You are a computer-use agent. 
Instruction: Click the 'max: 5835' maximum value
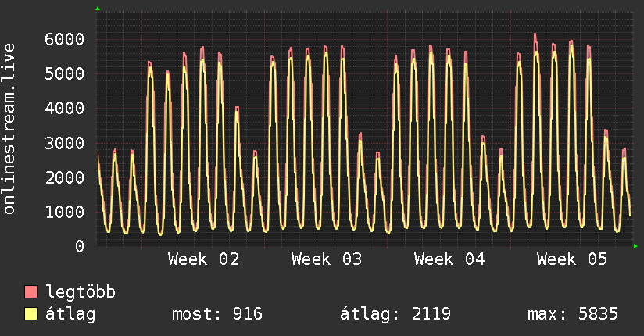coord(573,314)
